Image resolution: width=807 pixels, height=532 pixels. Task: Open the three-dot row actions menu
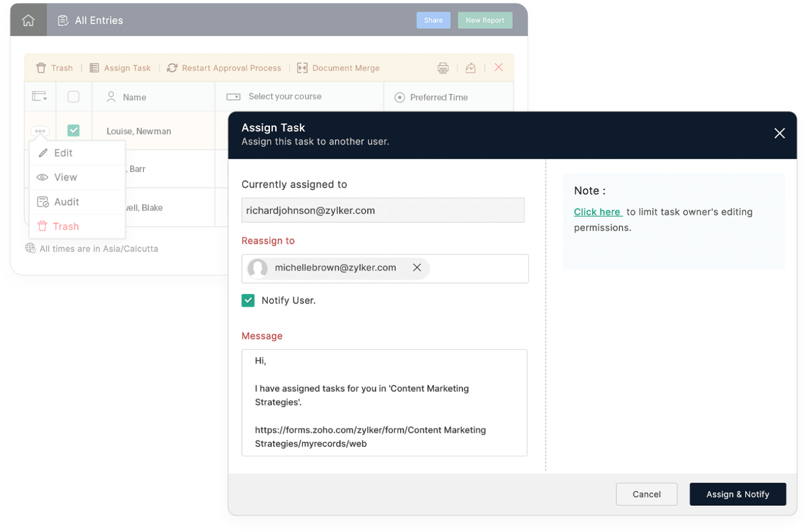click(x=40, y=131)
